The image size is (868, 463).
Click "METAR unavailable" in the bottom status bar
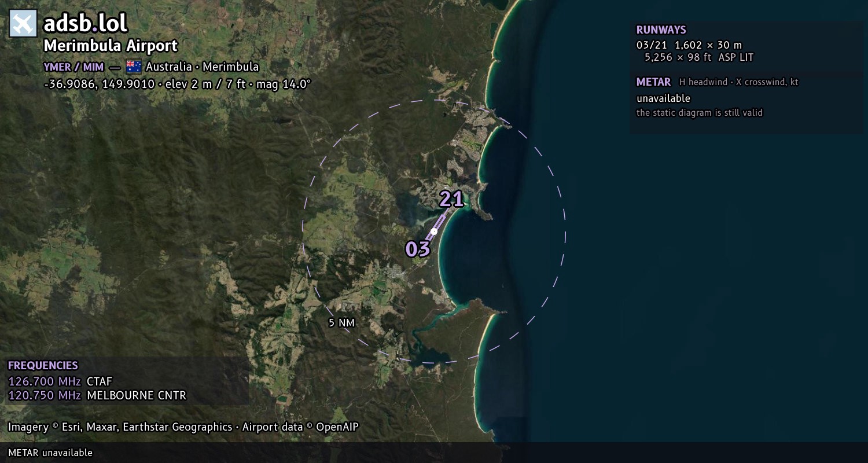[x=50, y=453]
